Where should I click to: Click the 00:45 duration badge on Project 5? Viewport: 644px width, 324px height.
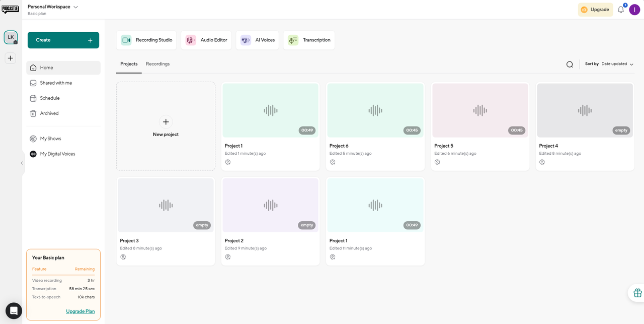[517, 131]
